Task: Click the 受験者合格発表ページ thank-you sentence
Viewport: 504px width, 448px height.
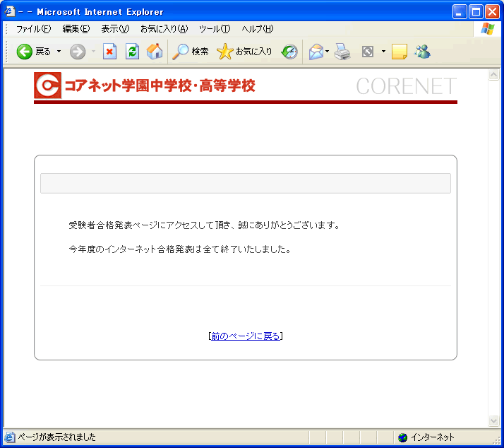Action: pos(205,225)
